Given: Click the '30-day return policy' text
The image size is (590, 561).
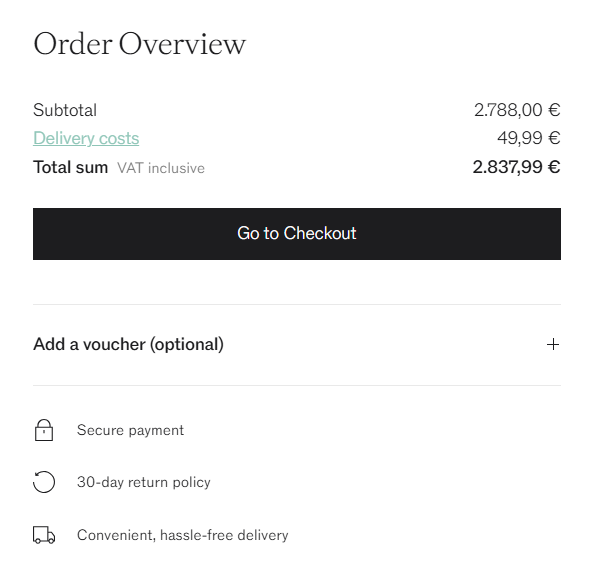Looking at the screenshot, I should pyautogui.click(x=144, y=482).
